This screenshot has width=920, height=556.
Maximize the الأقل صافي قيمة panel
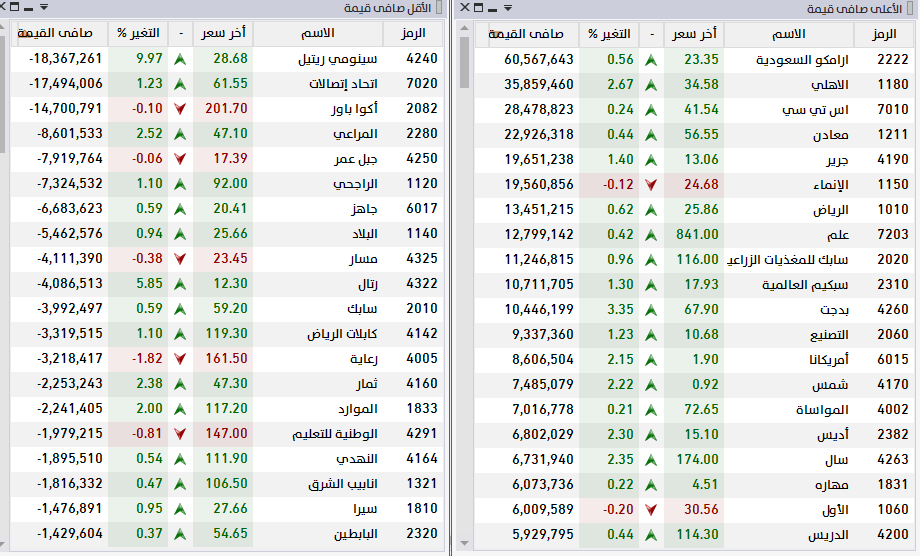tap(15, 8)
